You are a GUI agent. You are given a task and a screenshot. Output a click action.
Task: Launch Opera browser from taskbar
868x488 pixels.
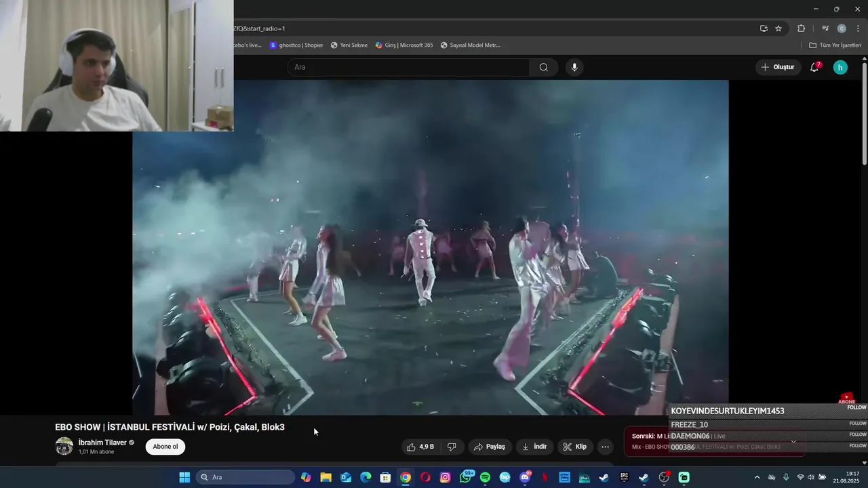tap(425, 477)
